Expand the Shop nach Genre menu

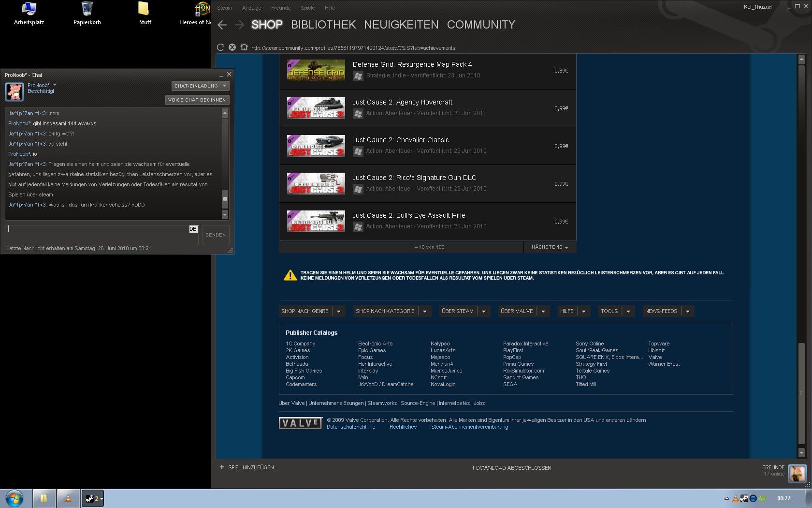[339, 311]
